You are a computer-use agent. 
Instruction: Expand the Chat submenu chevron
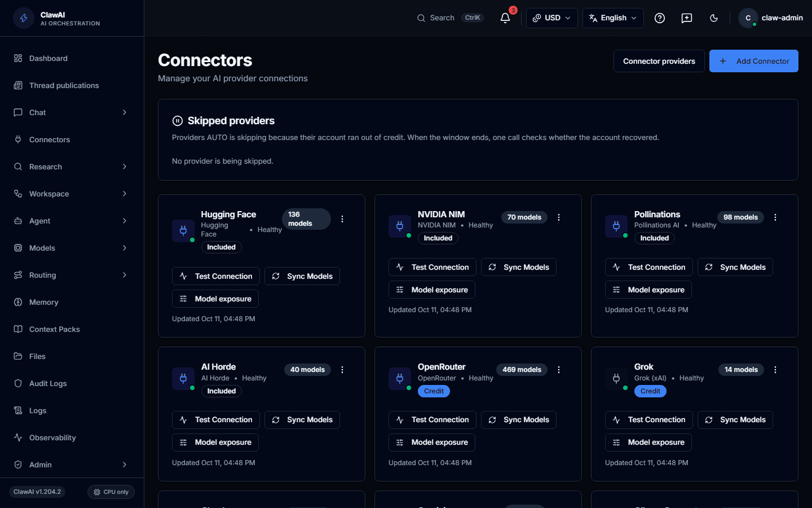coord(125,112)
